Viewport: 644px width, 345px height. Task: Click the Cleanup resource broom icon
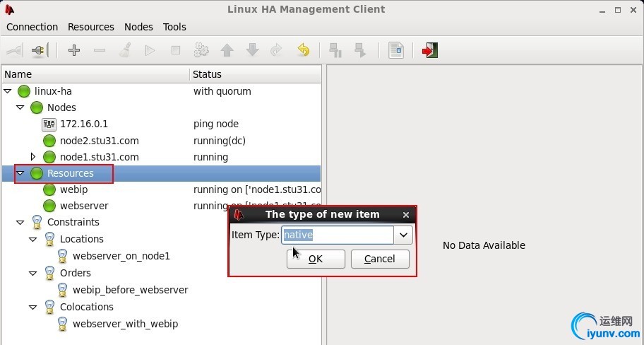[125, 50]
